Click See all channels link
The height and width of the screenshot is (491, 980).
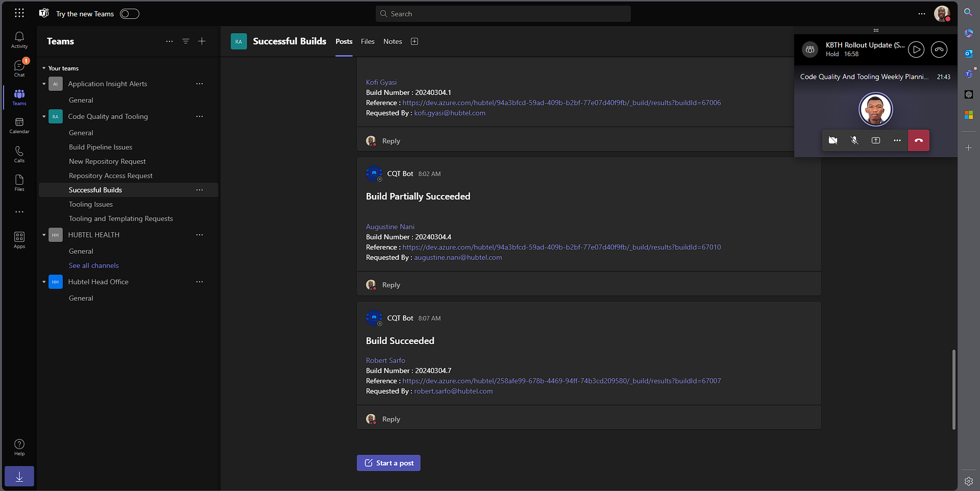point(94,265)
